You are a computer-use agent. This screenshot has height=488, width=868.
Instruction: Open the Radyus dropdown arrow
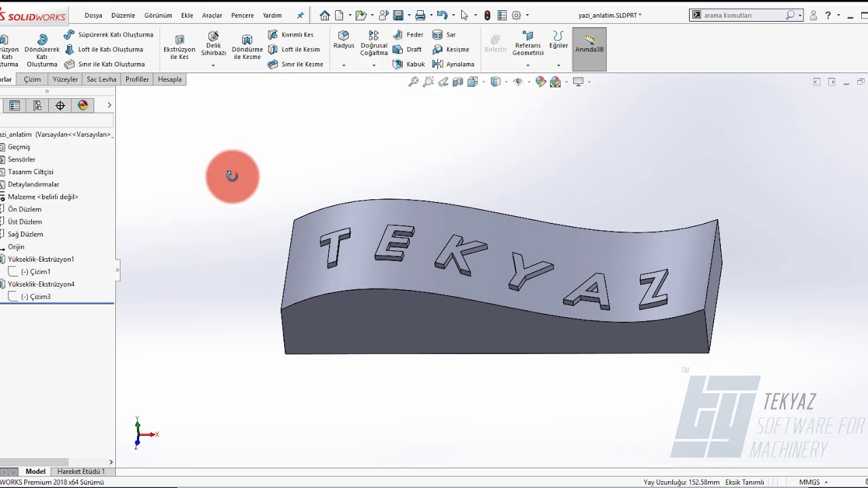click(x=344, y=66)
